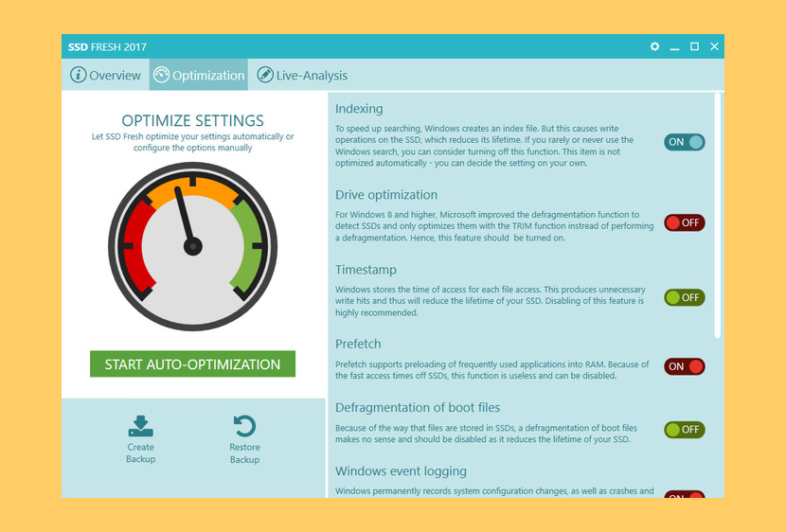Screen dimensions: 786x532
Task: Click the Timestamp heading
Action: [x=366, y=270]
